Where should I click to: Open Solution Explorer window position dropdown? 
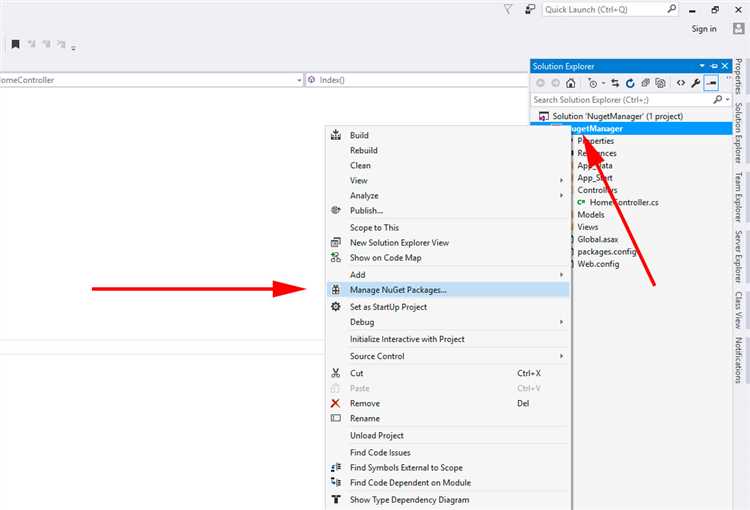(702, 66)
